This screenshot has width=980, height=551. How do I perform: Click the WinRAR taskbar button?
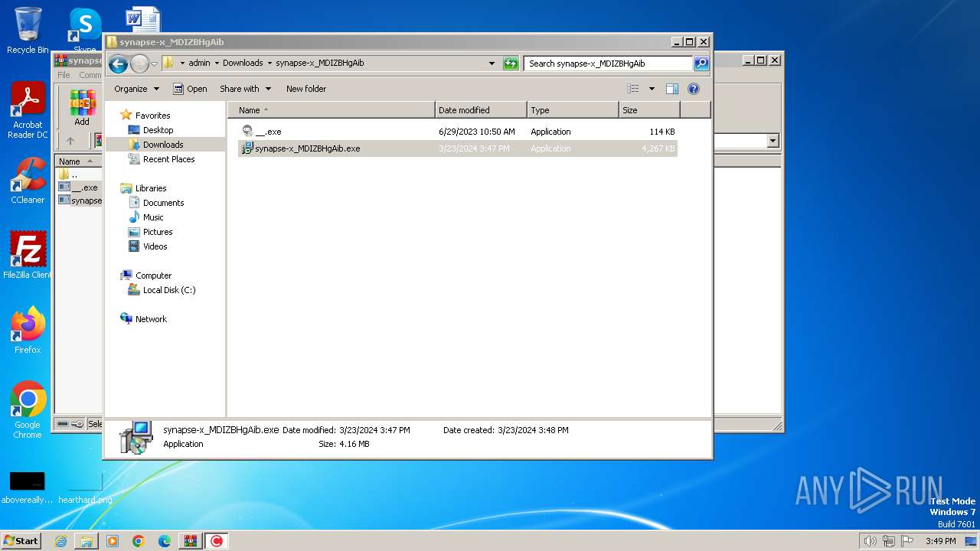191,541
